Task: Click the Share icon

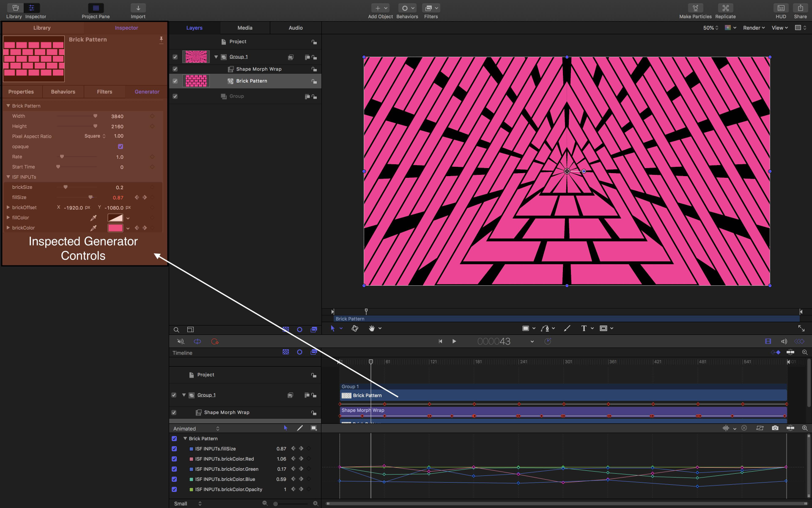Action: (800, 8)
